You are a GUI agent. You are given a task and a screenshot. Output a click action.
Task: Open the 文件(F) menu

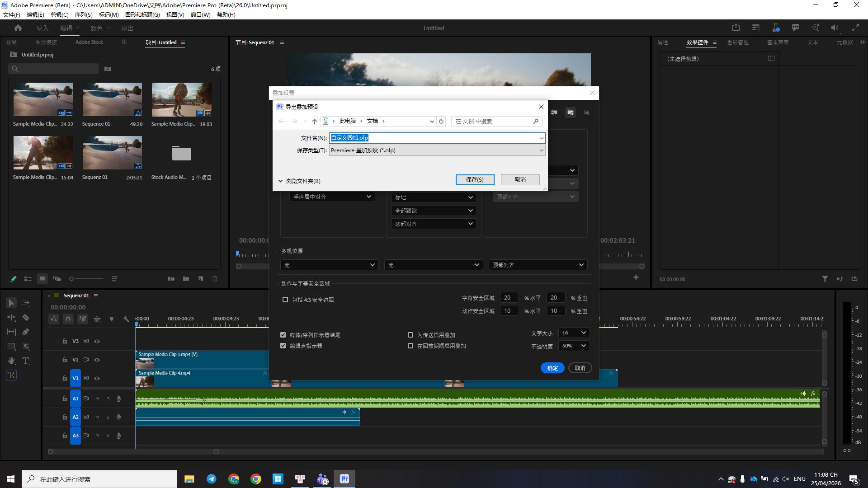click(12, 15)
